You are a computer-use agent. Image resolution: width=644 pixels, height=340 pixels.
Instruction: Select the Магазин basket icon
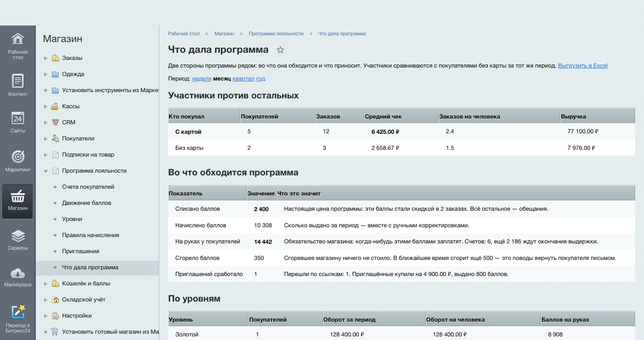tap(18, 196)
